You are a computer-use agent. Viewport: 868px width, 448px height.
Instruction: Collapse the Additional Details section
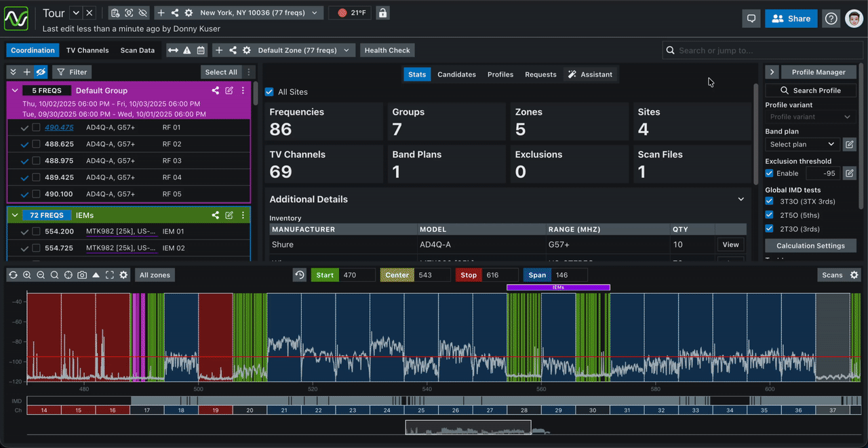[x=741, y=200]
